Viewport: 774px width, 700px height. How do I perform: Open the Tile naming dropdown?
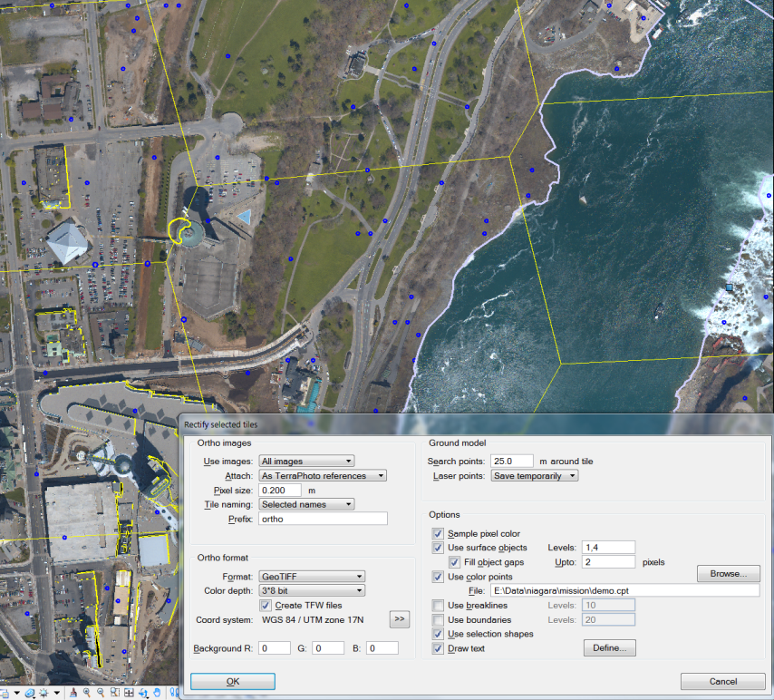[306, 504]
